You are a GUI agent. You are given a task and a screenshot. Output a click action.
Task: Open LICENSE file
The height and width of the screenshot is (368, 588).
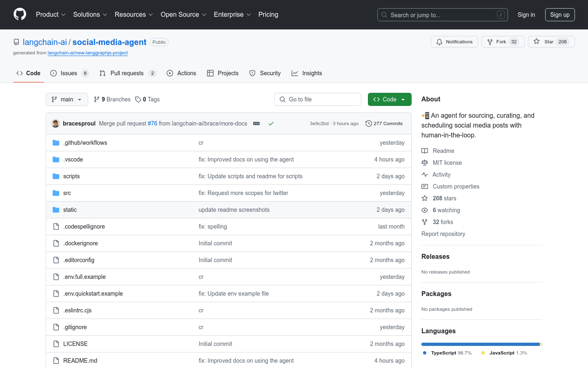[76, 344]
